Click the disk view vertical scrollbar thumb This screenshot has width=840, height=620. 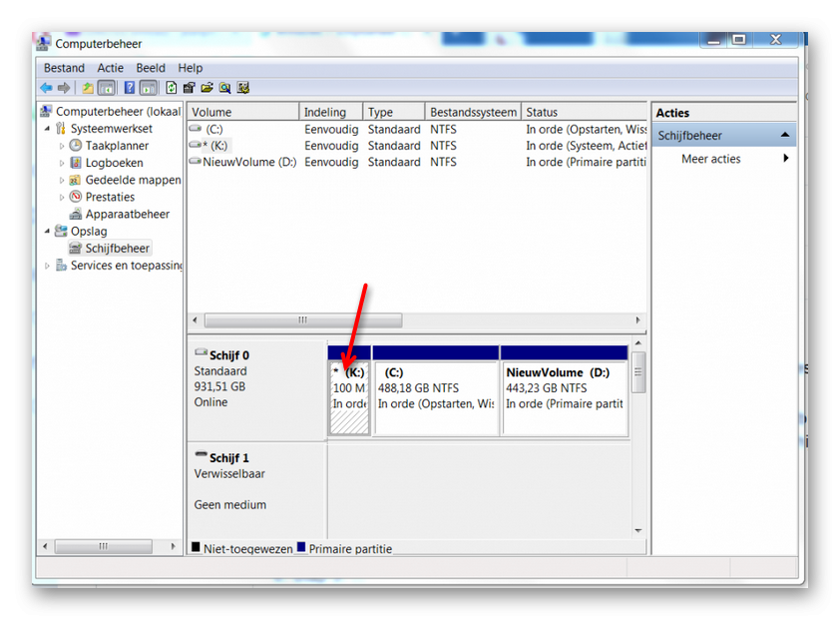[638, 372]
